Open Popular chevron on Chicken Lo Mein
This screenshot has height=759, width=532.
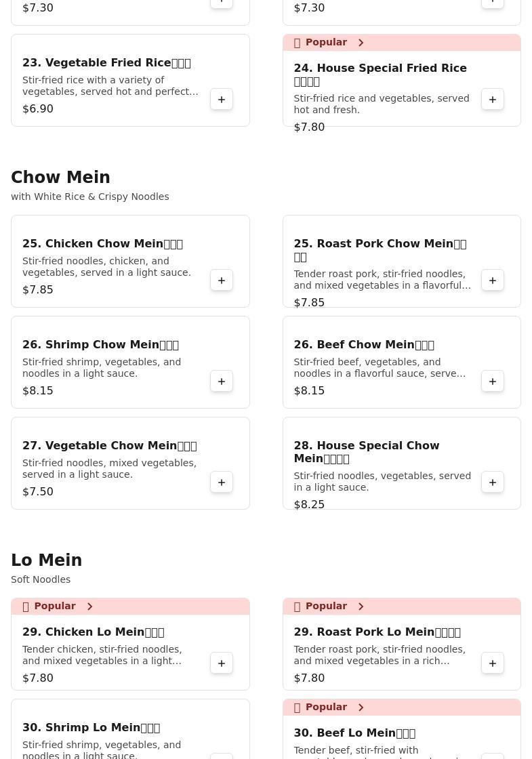[89, 607]
